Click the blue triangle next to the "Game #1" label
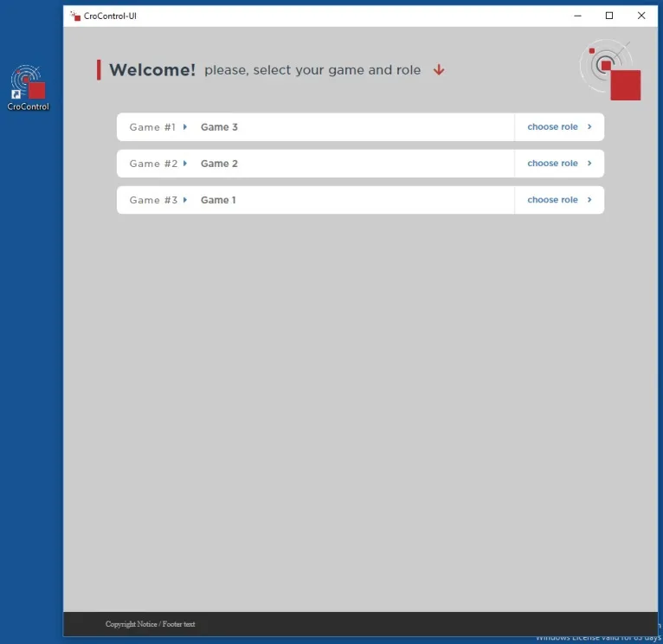 (185, 127)
